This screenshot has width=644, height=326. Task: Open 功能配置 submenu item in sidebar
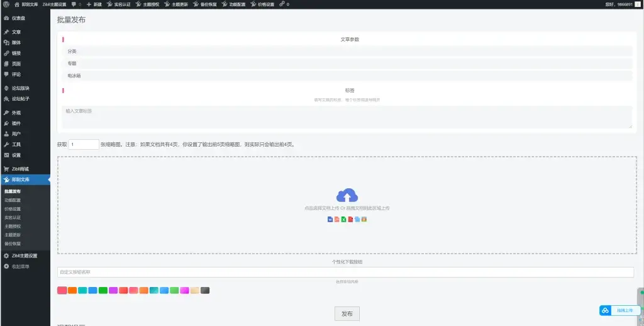point(13,200)
